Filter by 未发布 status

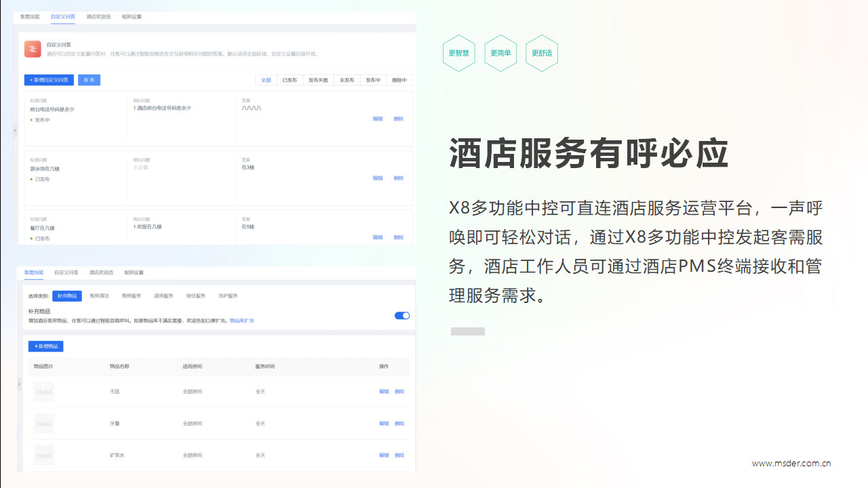(347, 80)
